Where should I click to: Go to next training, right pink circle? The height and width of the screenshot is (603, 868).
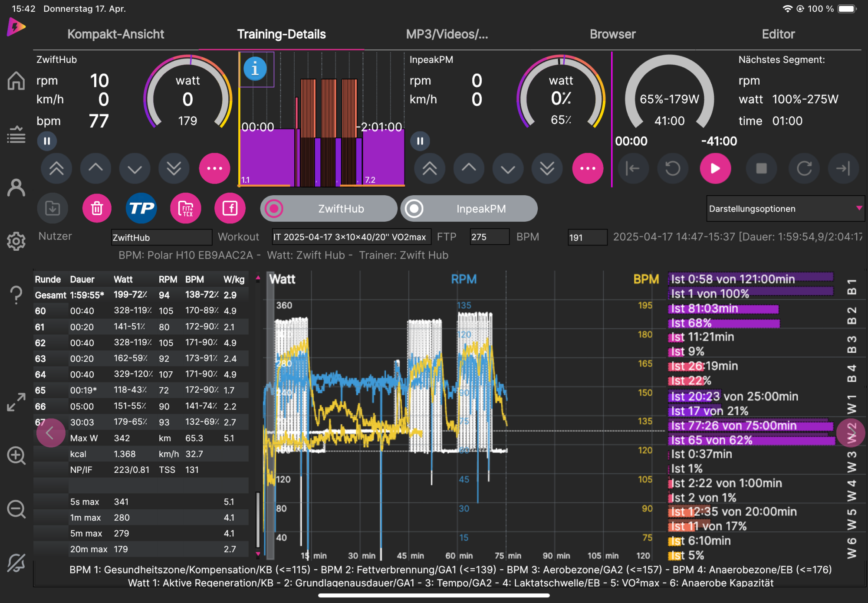click(851, 433)
